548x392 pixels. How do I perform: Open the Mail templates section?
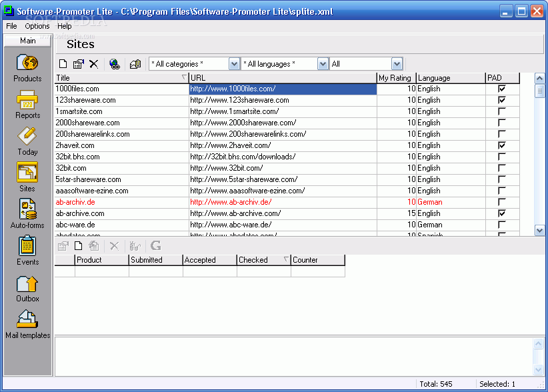click(x=27, y=325)
